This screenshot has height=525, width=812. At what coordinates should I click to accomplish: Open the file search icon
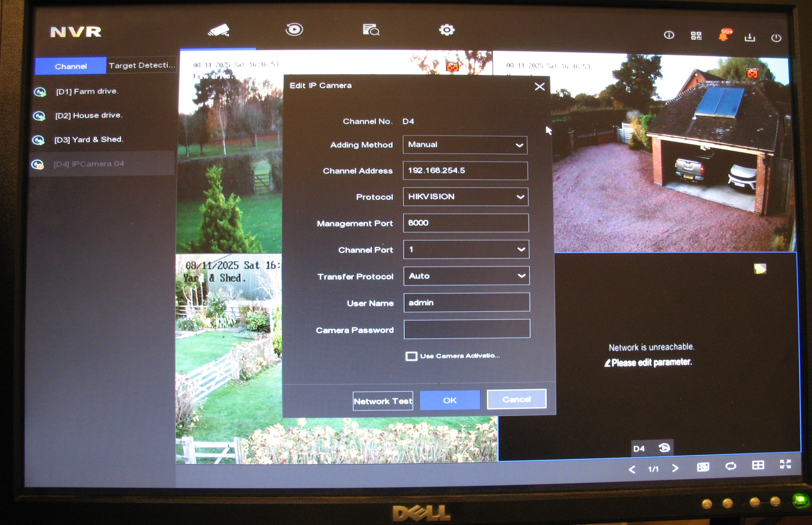[371, 30]
